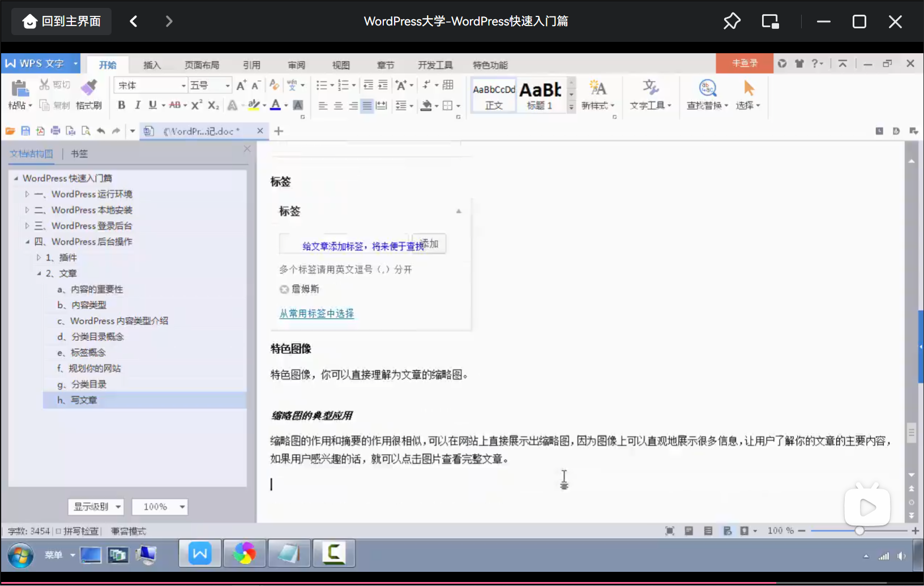Viewport: 924px width, 586px height.
Task: Click the numbered list icon
Action: [x=343, y=85]
